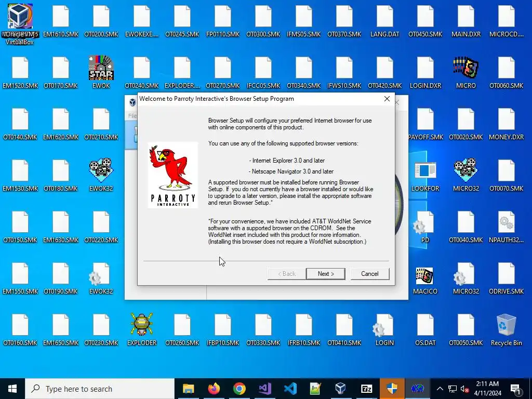Select the EWOK32 film projector icon

tap(101, 175)
